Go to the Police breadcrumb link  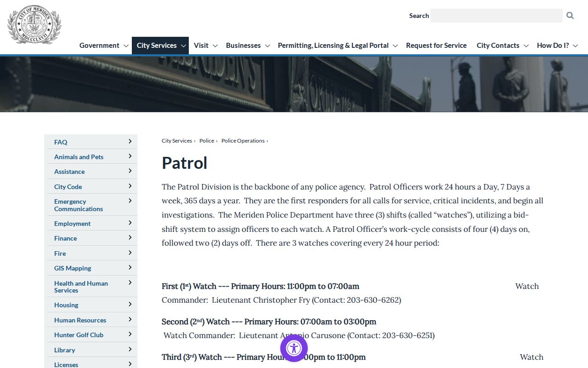(207, 141)
